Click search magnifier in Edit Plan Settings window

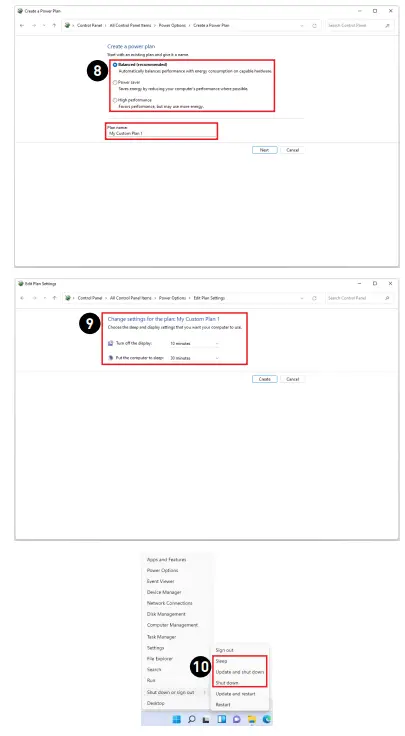pos(387,298)
